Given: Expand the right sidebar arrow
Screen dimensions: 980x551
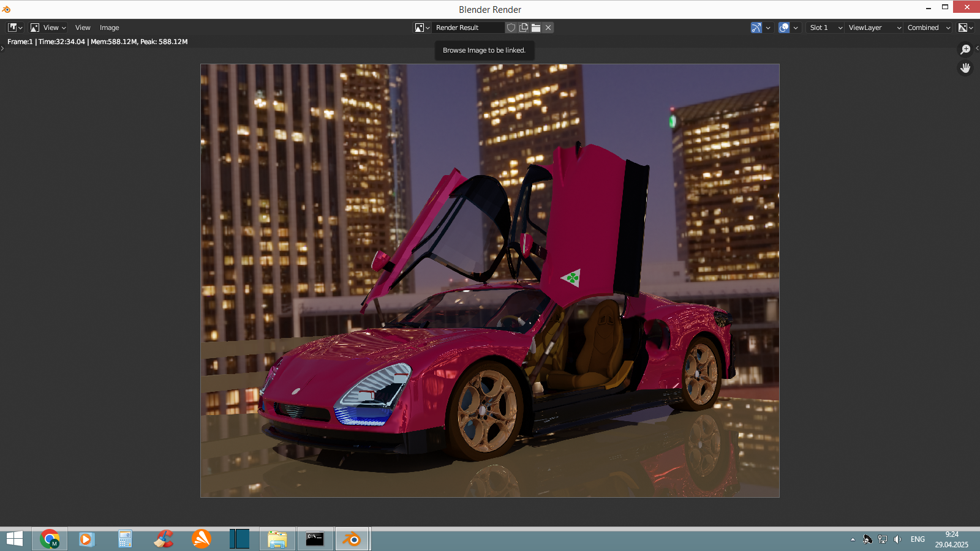Looking at the screenshot, I should click(x=977, y=48).
